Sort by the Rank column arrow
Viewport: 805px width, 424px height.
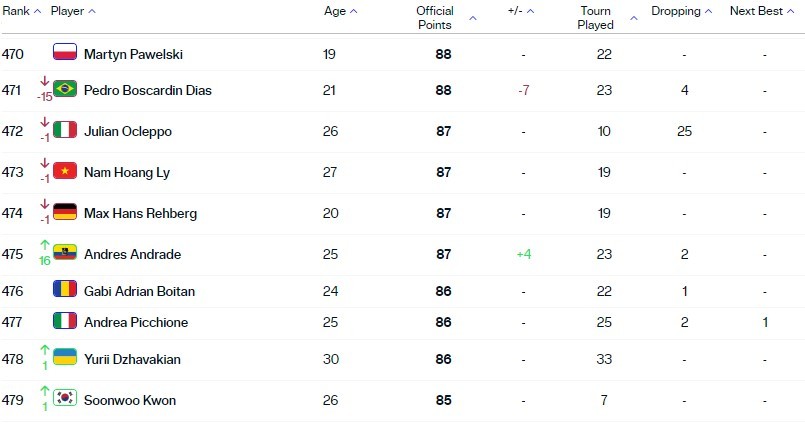37,11
